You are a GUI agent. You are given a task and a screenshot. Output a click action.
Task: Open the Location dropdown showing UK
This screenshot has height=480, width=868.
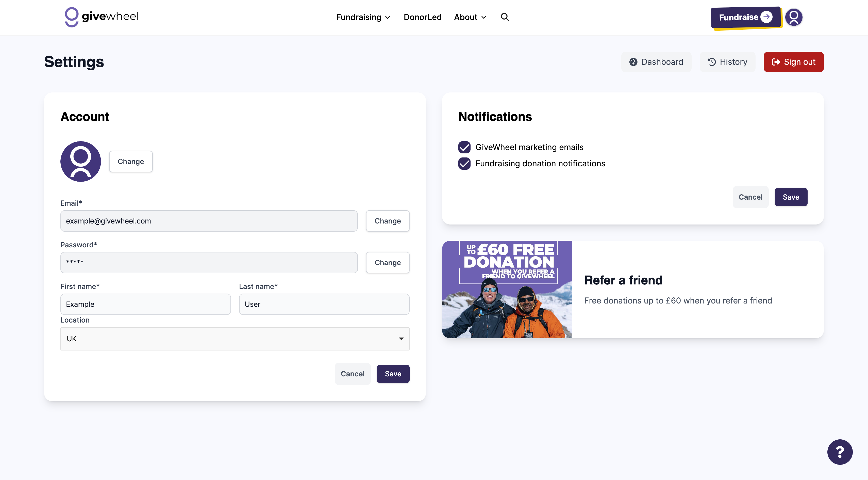point(235,339)
